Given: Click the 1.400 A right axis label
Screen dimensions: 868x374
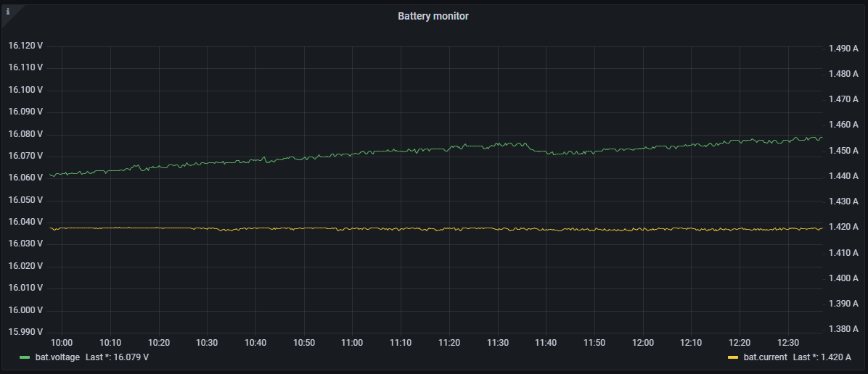Looking at the screenshot, I should pyautogui.click(x=843, y=278).
